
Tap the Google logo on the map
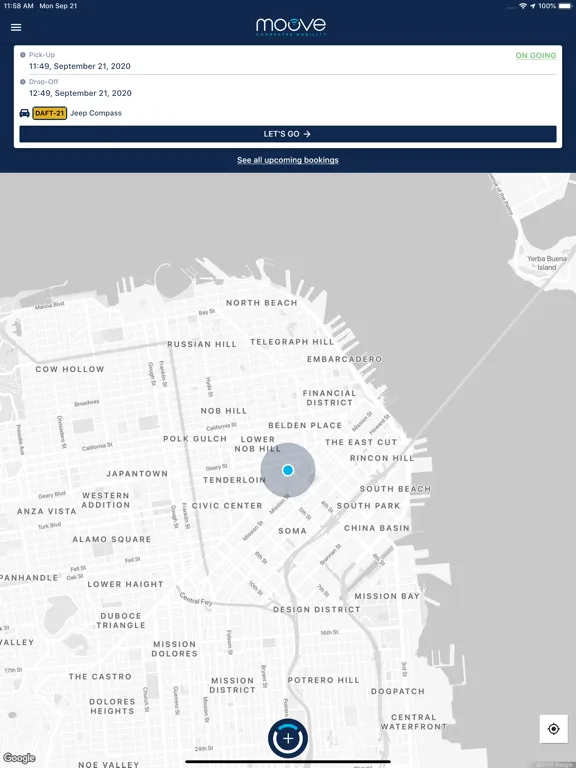click(19, 758)
